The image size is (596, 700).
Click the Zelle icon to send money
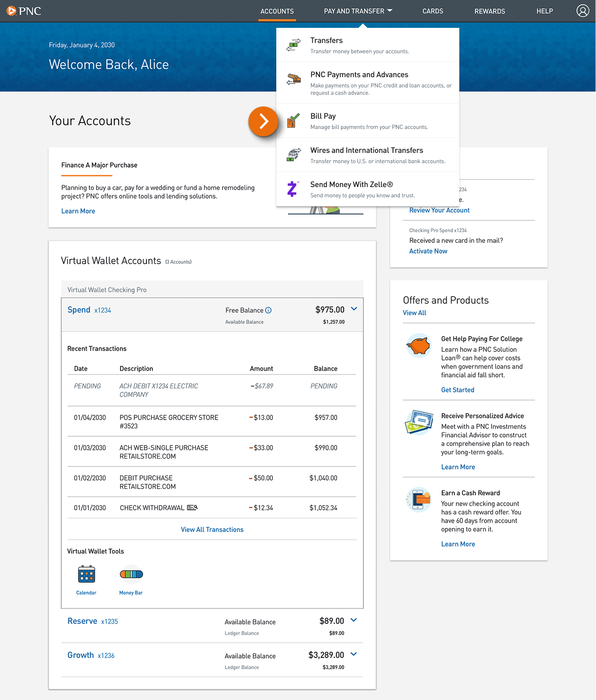point(293,189)
